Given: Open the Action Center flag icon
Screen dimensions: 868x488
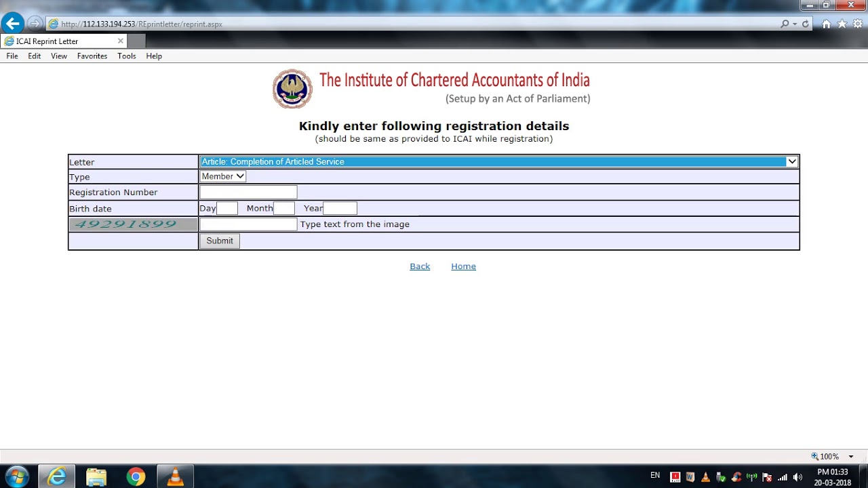Looking at the screenshot, I should point(767,477).
